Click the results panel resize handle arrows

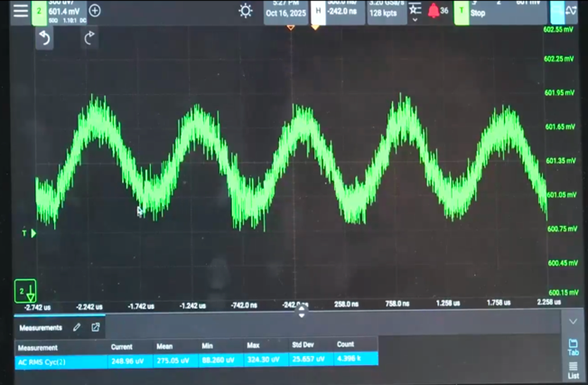[302, 312]
